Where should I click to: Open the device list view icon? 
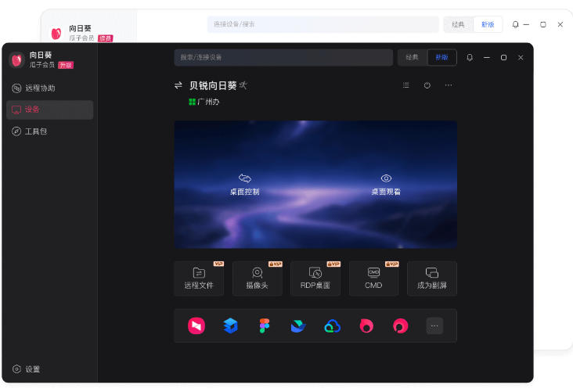coord(406,85)
